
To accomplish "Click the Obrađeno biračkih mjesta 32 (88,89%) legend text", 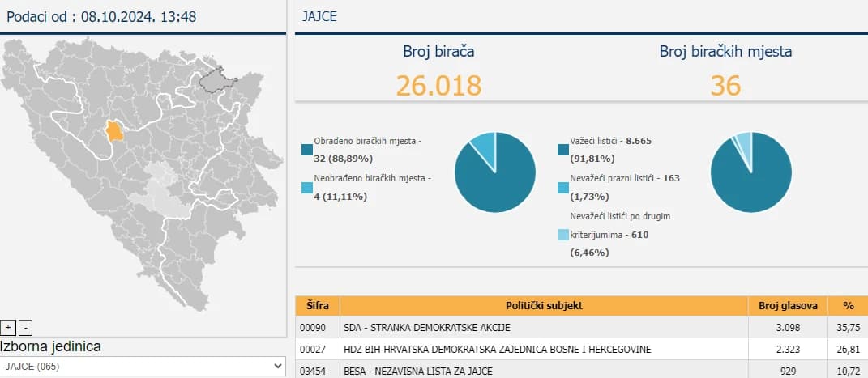I will (x=368, y=150).
